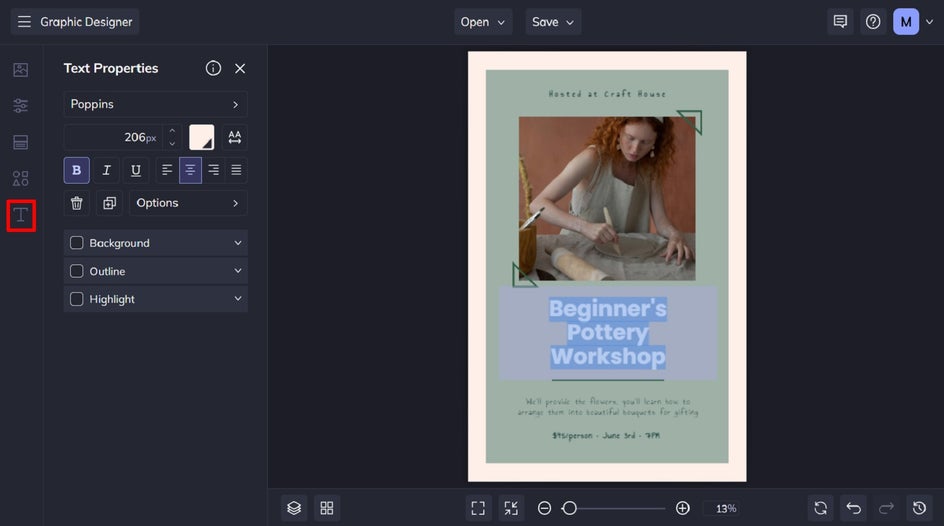
Task: Open the Image Manager sidebar icon
Action: (x=21, y=70)
